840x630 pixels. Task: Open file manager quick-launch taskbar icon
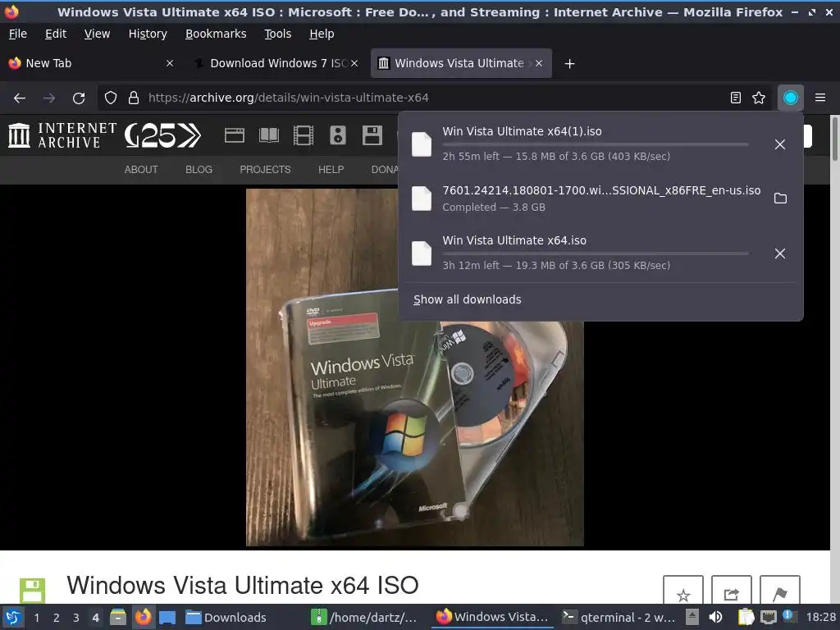(118, 618)
